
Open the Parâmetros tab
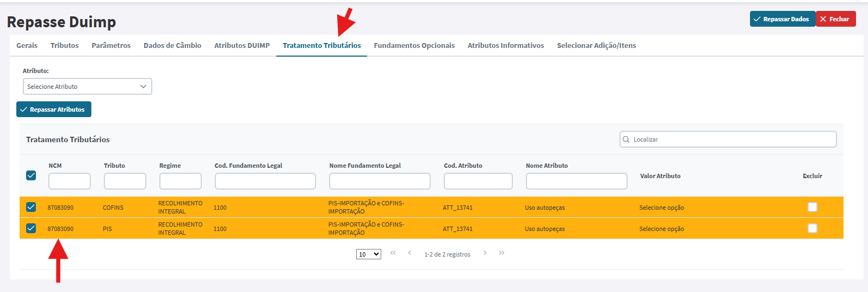[x=111, y=45]
